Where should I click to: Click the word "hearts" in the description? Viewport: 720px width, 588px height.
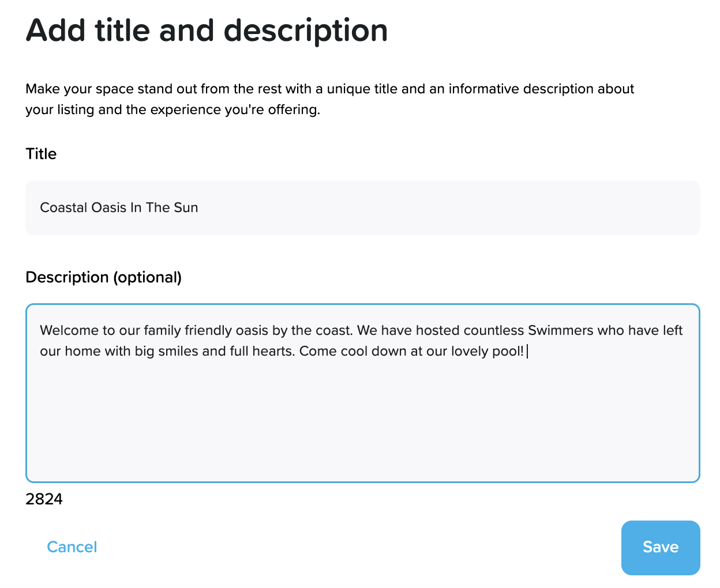(272, 351)
